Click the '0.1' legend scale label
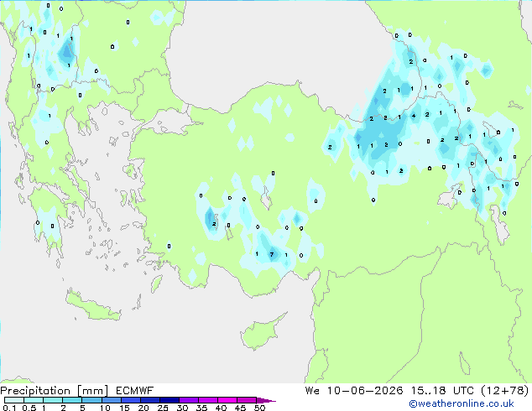532x411 pixels. 9,408
